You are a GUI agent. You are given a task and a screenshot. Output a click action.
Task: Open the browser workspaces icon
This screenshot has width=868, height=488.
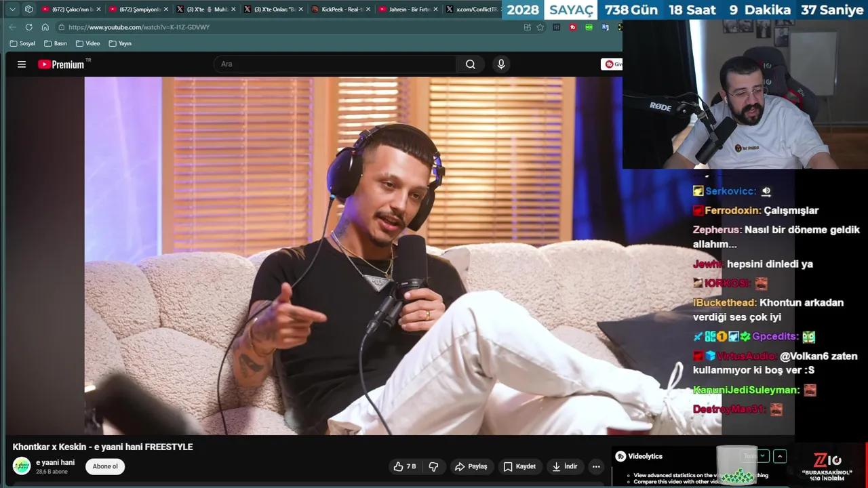coord(28,9)
